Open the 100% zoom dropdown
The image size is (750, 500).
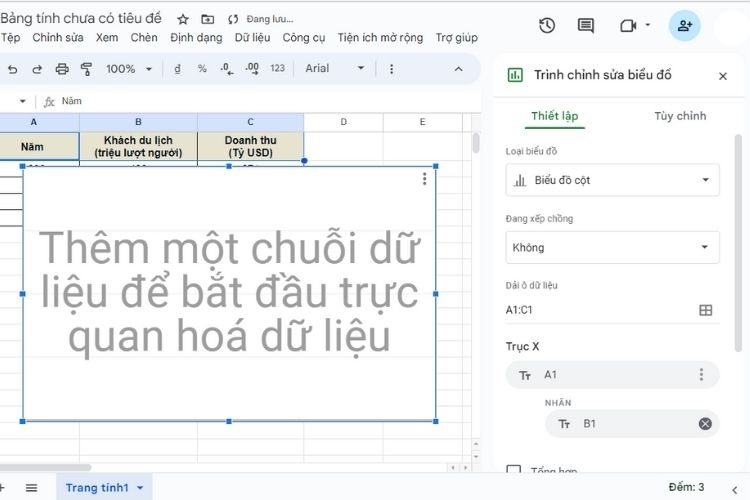point(129,69)
